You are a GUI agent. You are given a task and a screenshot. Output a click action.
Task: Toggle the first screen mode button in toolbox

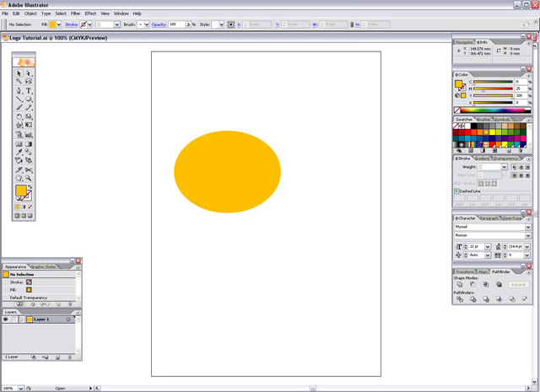click(17, 216)
